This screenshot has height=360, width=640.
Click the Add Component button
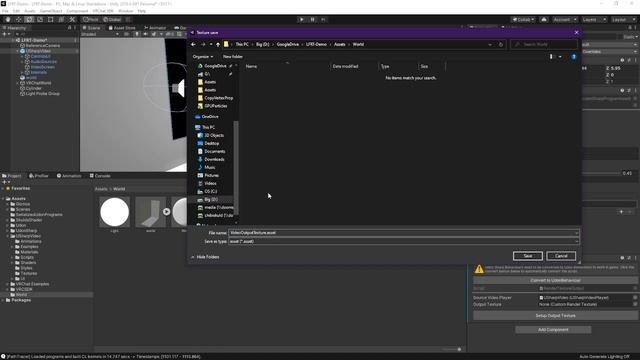553,330
